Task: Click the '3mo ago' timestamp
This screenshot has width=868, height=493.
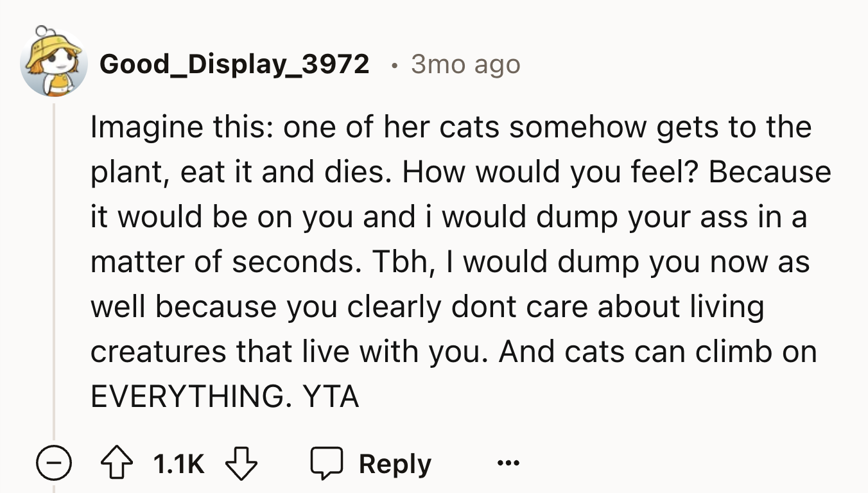Action: click(465, 64)
